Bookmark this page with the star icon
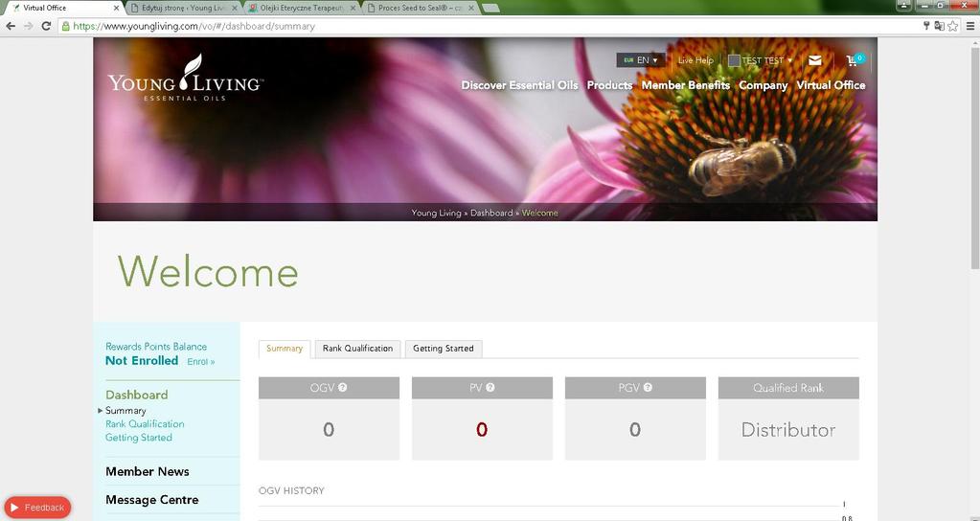Viewport: 980px width, 521px height. [952, 26]
